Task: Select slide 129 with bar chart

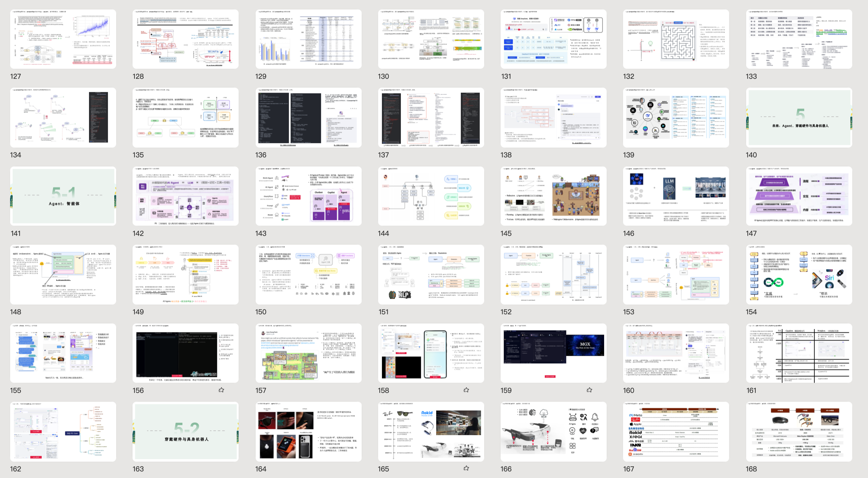Action: [x=308, y=39]
